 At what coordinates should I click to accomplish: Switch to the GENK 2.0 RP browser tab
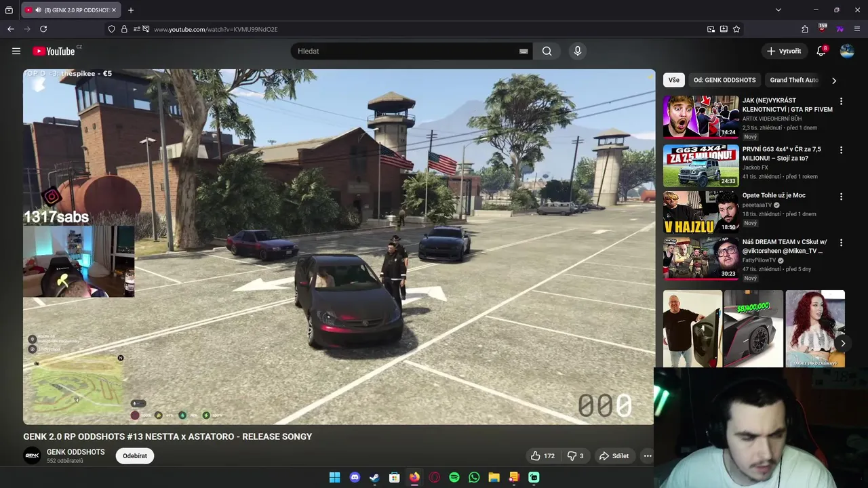pyautogui.click(x=71, y=10)
